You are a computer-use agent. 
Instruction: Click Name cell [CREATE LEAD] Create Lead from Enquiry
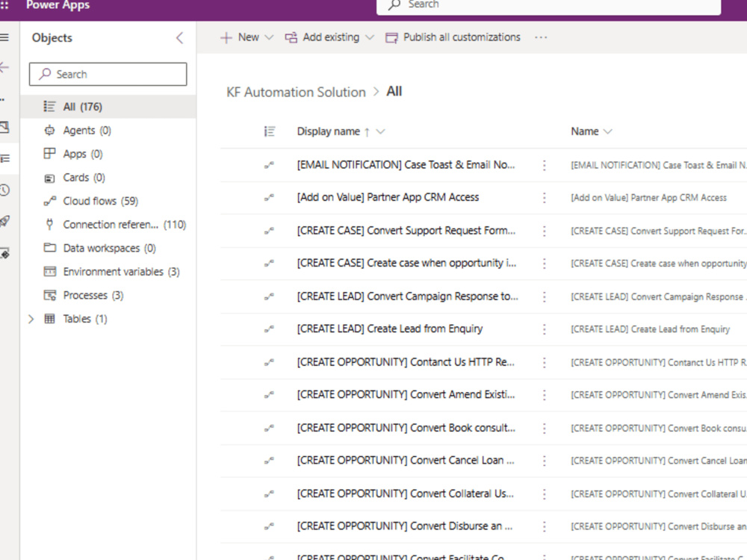[x=651, y=329]
